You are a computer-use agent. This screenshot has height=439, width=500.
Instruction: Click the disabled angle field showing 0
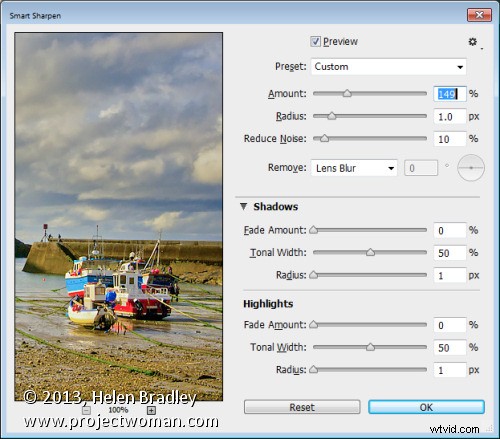(x=421, y=168)
